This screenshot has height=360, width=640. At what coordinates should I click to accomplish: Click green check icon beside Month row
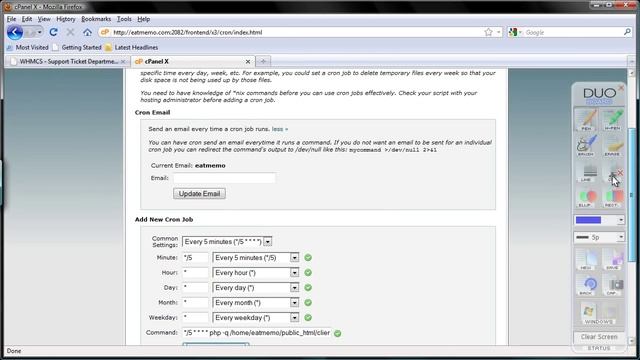(308, 303)
